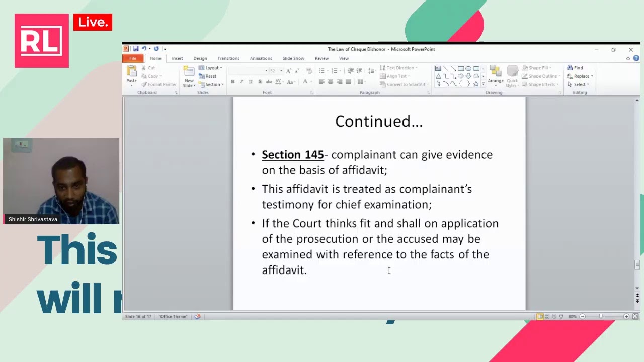Viewport: 644px width, 362px height.
Task: Toggle Align Text Right
Action: point(340,82)
